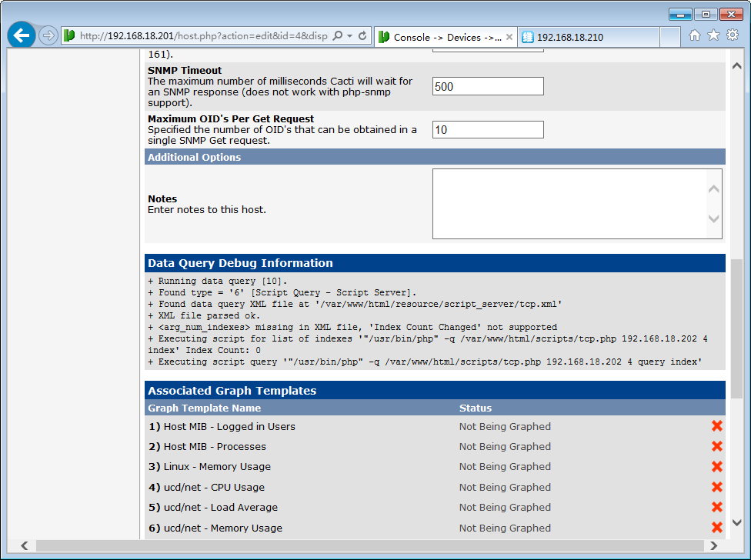This screenshot has width=751, height=560.
Task: Click the page vertical scrollbar down arrow
Action: (737, 522)
